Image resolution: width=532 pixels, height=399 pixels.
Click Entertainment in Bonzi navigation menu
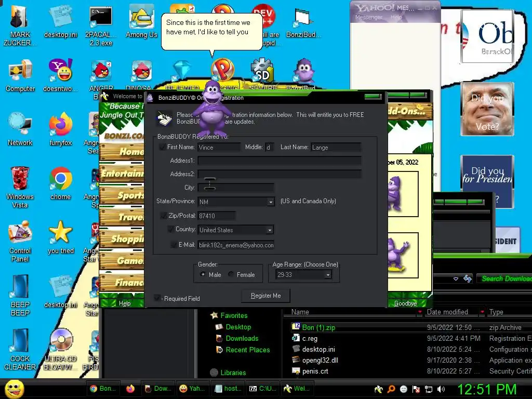tap(122, 174)
